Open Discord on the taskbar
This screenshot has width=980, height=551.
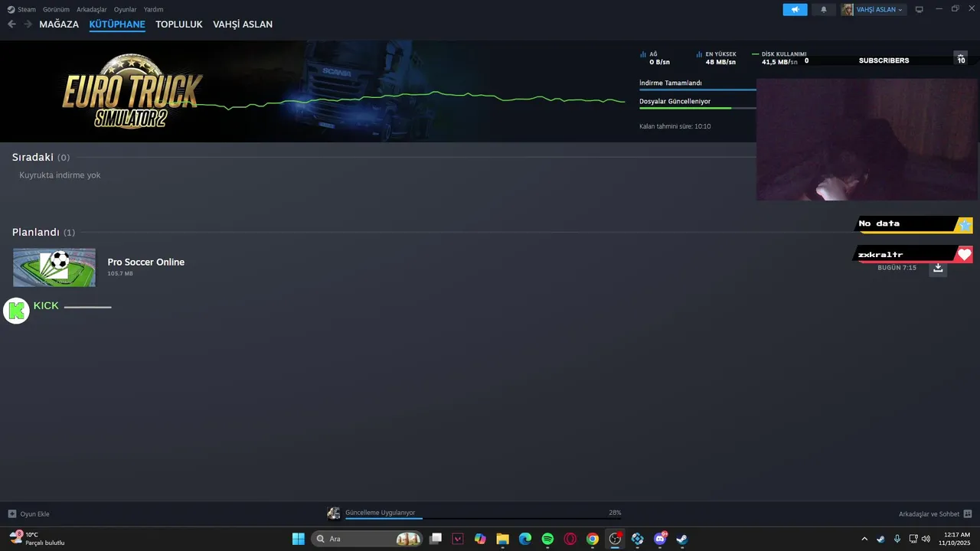[660, 539]
